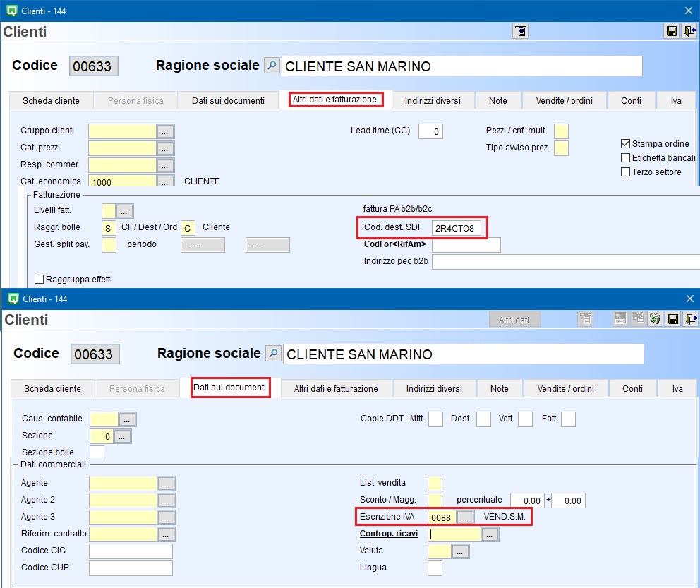This screenshot has width=700, height=588.
Task: Click the recycle bin delete icon in lower window
Action: [x=656, y=319]
